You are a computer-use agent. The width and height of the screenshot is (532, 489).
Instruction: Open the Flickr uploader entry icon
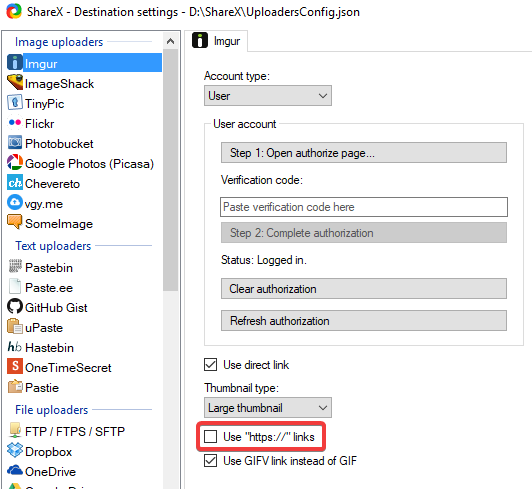point(15,123)
